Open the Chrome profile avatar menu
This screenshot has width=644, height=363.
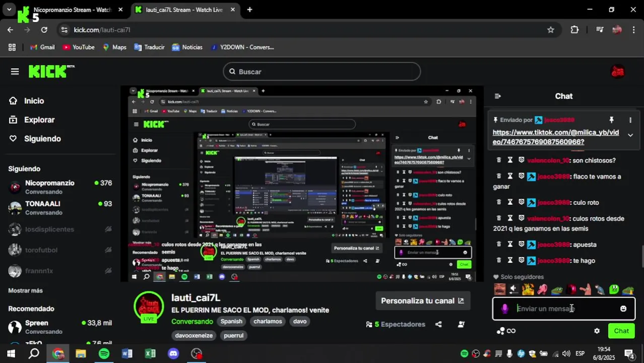pyautogui.click(x=617, y=30)
